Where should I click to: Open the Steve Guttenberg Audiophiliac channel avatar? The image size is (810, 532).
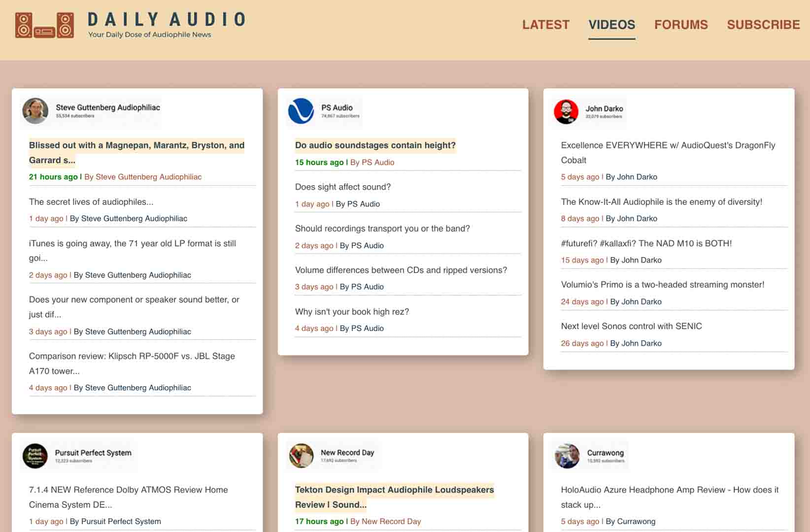pyautogui.click(x=35, y=111)
